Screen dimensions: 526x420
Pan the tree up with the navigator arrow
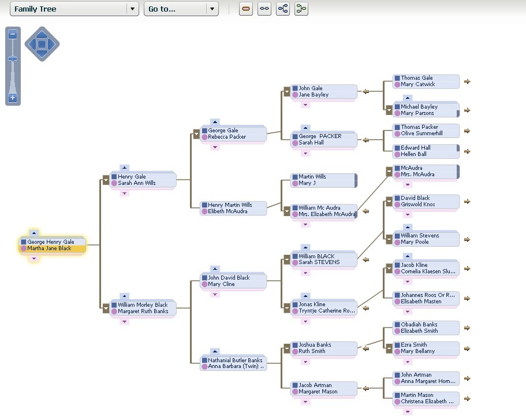[42, 34]
